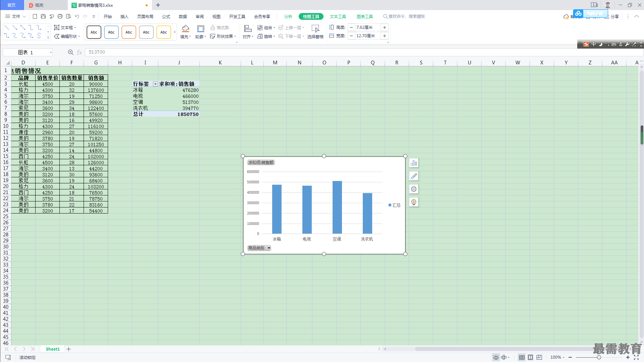Expand the quick access toolbar customize arrow
Screen dimensions: 644x362
coord(94,16)
